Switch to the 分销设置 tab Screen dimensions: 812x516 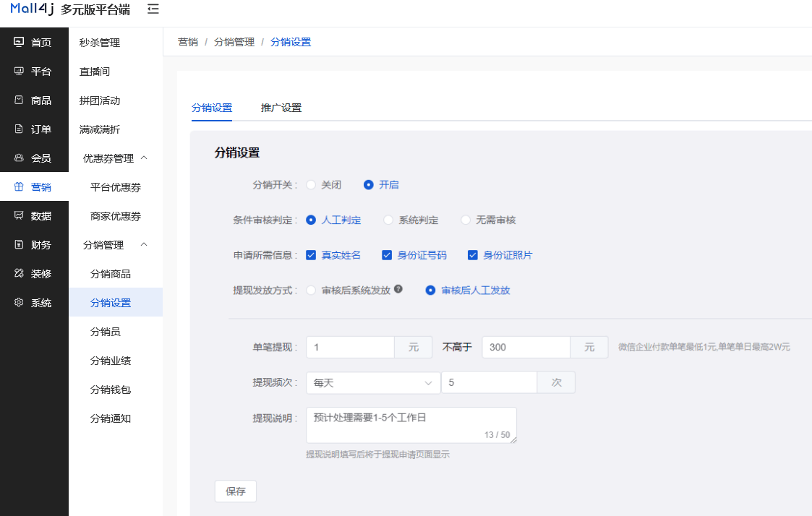coord(212,108)
